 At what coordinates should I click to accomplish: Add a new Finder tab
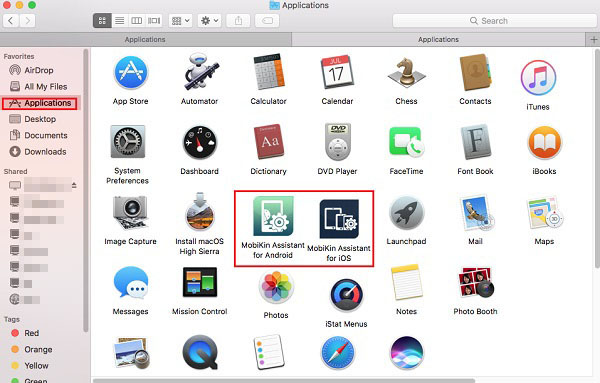pos(593,39)
